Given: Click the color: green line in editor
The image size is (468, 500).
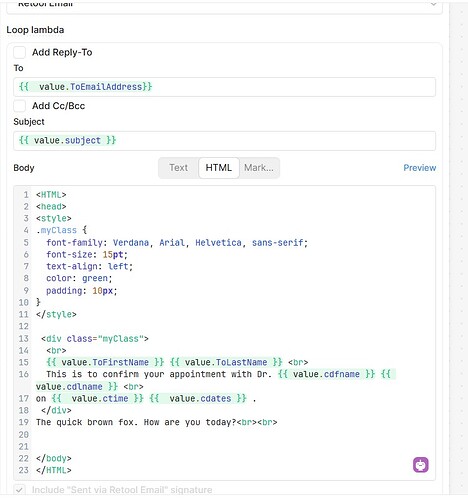Looking at the screenshot, I should pos(79,278).
